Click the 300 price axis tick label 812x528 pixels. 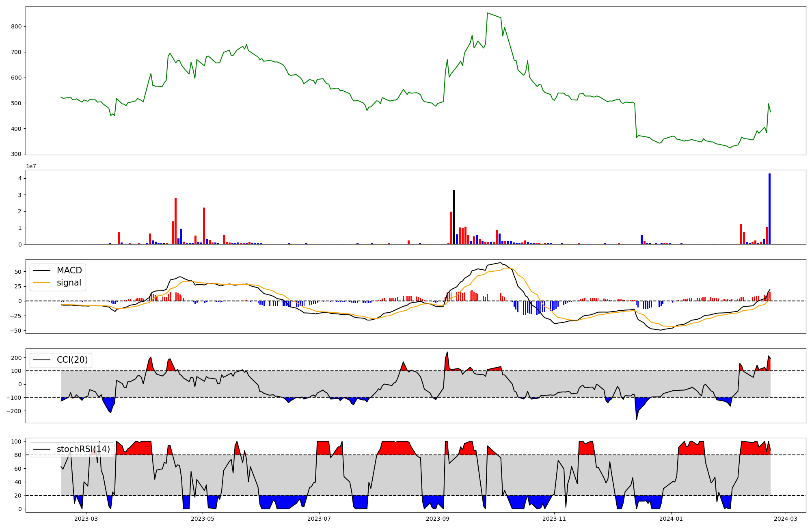[x=17, y=154]
